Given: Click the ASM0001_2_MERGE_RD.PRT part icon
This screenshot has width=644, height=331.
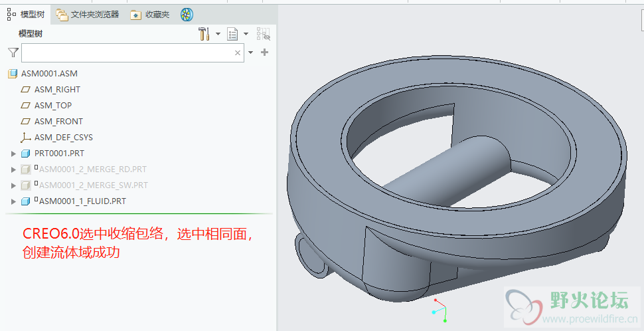Looking at the screenshot, I should point(25,169).
